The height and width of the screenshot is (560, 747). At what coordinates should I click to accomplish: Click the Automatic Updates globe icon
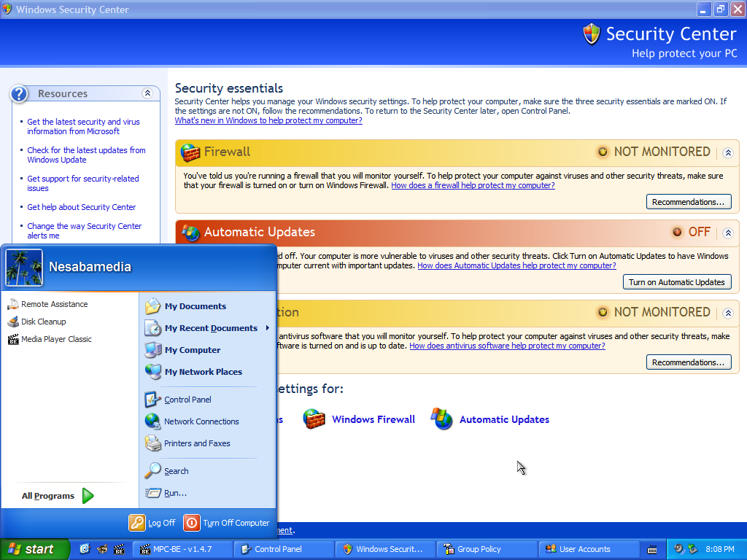(x=442, y=419)
